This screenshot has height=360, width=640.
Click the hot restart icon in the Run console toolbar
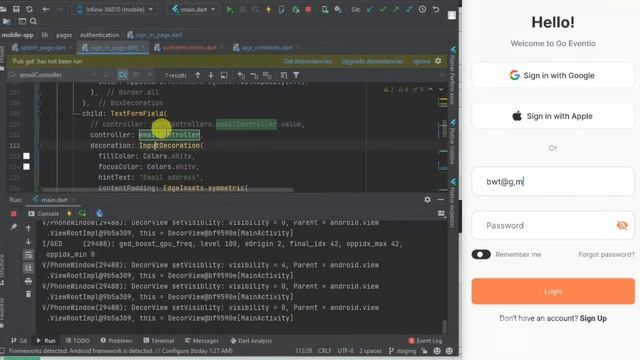[82, 213]
